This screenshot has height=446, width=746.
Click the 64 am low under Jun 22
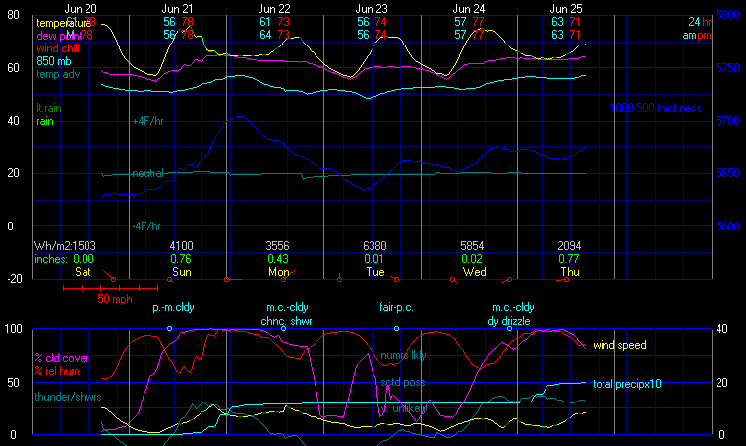(265, 35)
